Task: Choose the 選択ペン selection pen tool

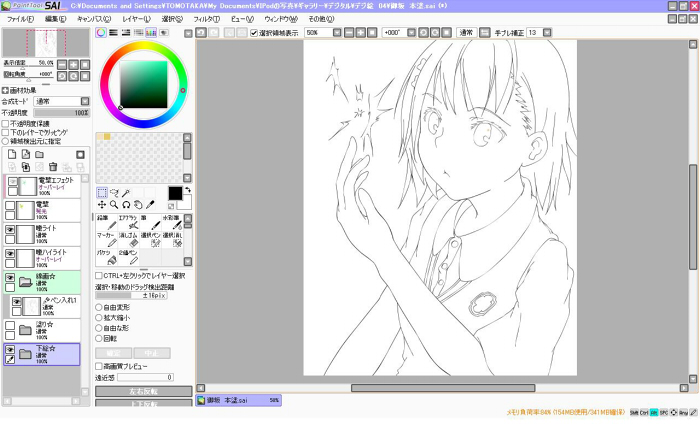Action: (150, 239)
